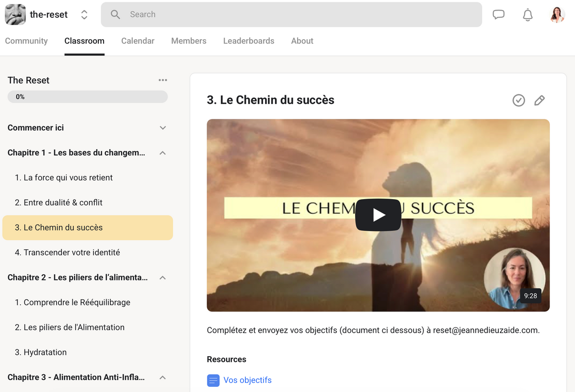
Task: Collapse Chapitre 1 section chevron
Action: (163, 153)
